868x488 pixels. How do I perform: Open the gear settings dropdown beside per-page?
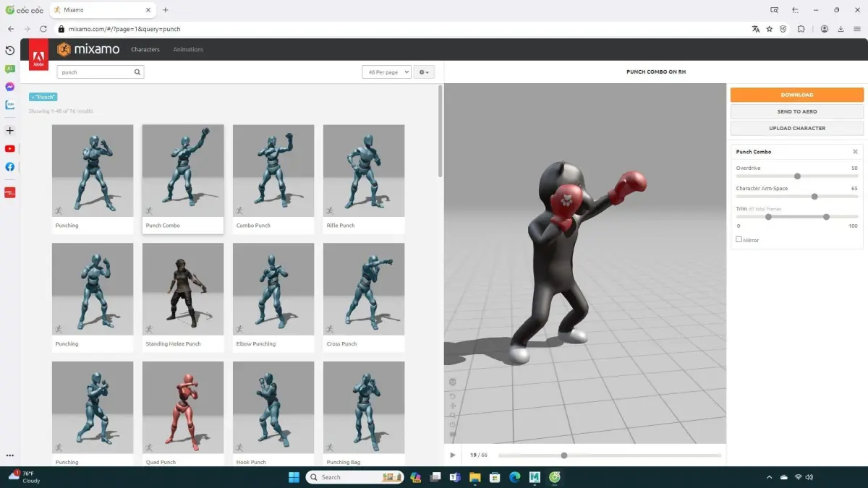pyautogui.click(x=424, y=72)
